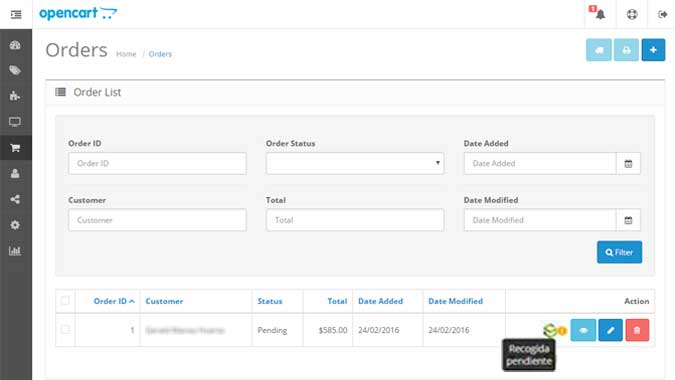Open the Date Modified calendar picker
Screen dimensions: 675x380
tap(628, 220)
